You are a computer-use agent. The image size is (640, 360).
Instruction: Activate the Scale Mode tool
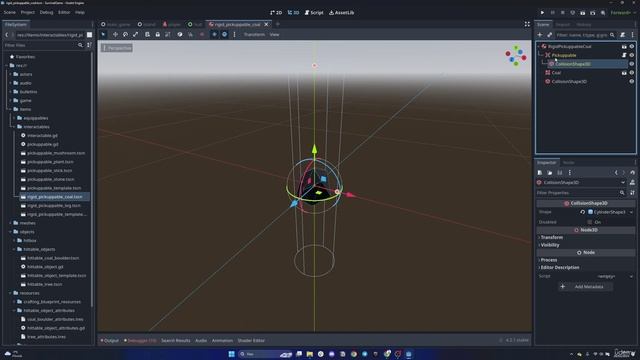point(136,35)
